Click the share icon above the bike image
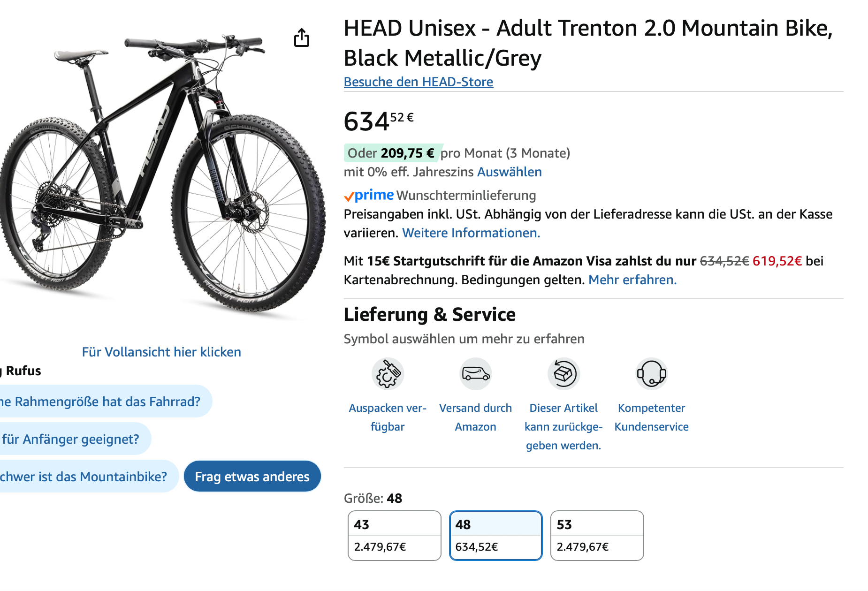The width and height of the screenshot is (868, 591). click(x=302, y=38)
